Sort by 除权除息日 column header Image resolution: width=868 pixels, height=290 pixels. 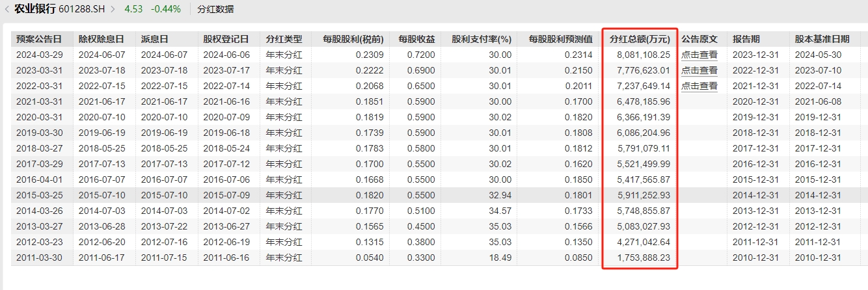click(101, 39)
